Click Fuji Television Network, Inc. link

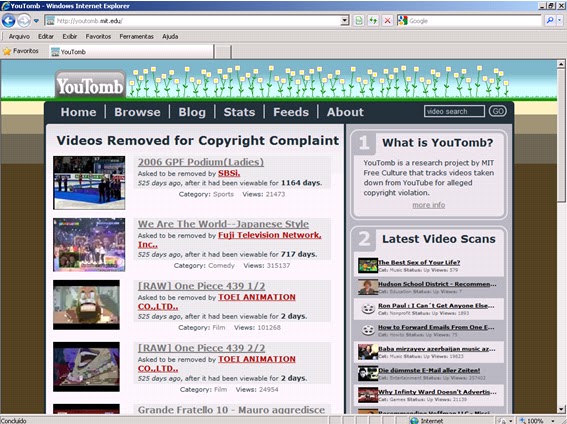click(x=230, y=240)
